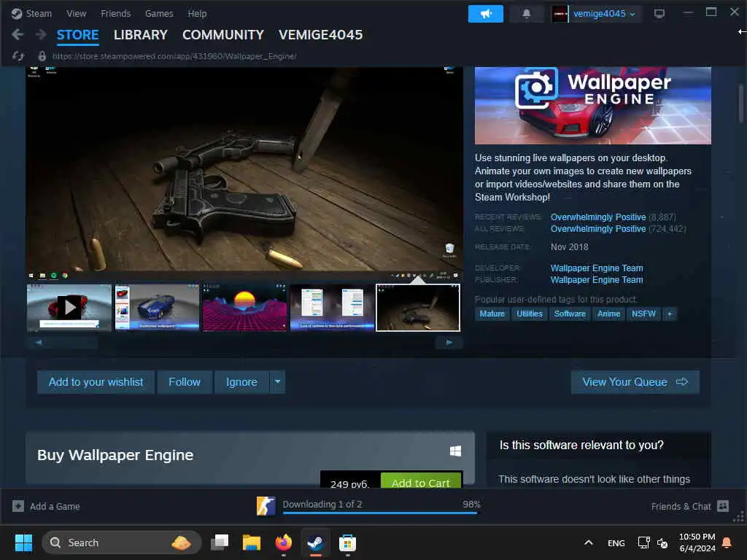Select the NSFW tag
Screen dimensions: 747x560
[643, 314]
